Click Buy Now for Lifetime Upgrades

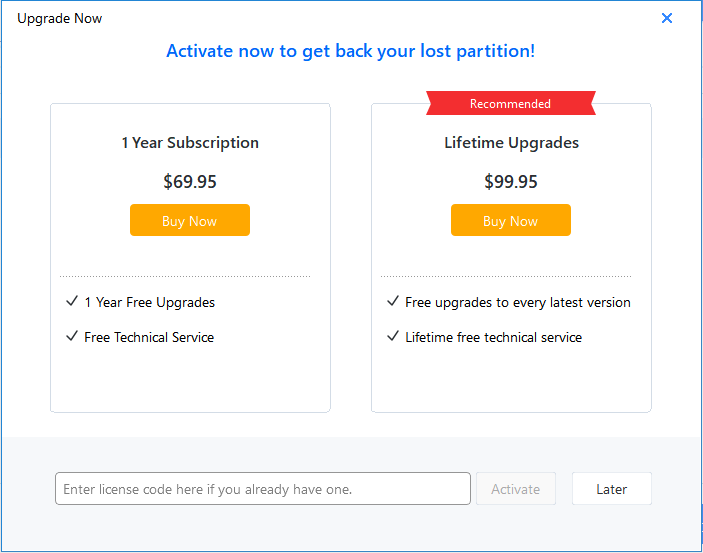(x=511, y=221)
